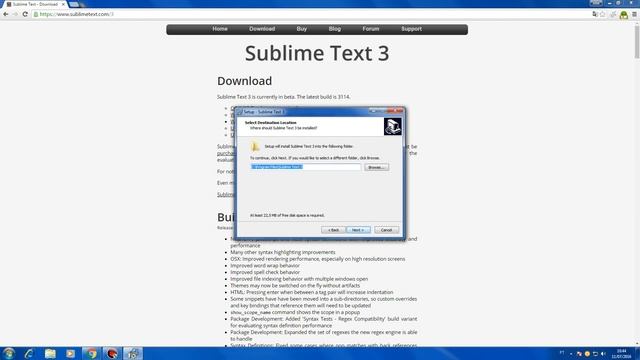Open a new browser tab
The image size is (640, 360).
pyautogui.click(x=74, y=4)
